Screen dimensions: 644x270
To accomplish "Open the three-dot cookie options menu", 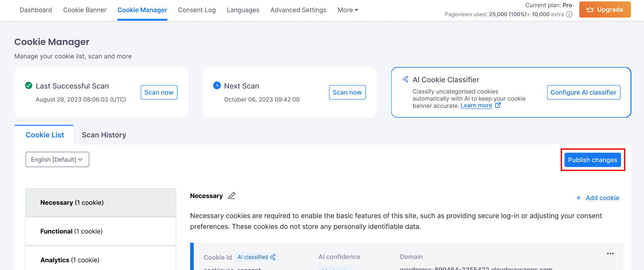I will tap(610, 253).
